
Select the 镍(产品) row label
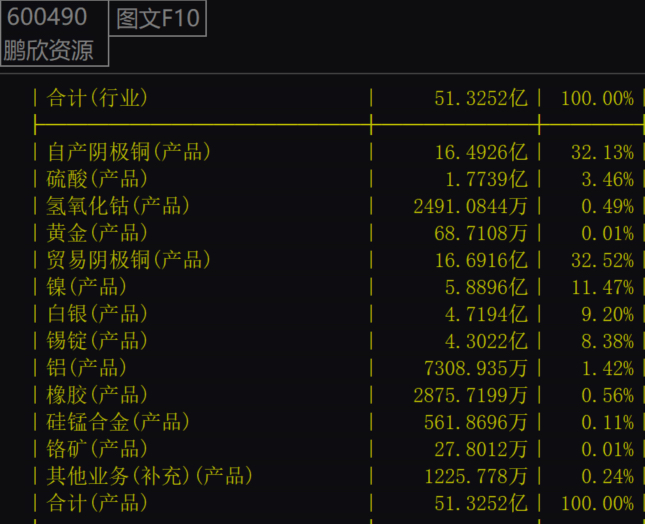point(86,287)
